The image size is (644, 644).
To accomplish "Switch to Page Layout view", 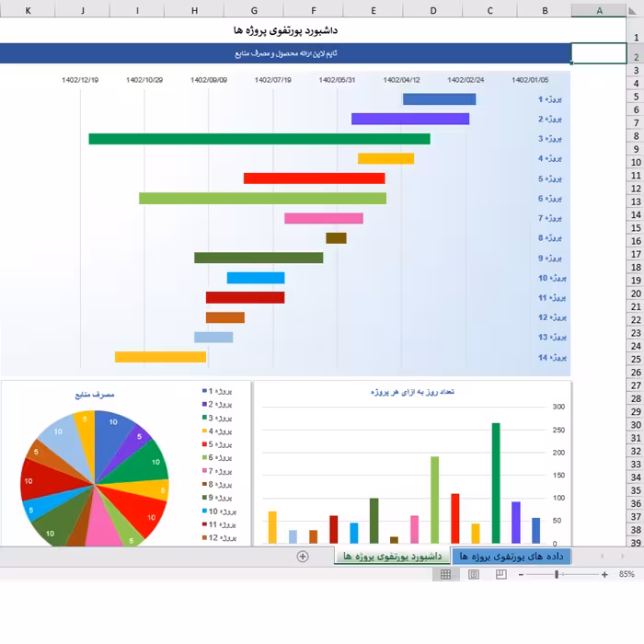I will click(x=473, y=574).
